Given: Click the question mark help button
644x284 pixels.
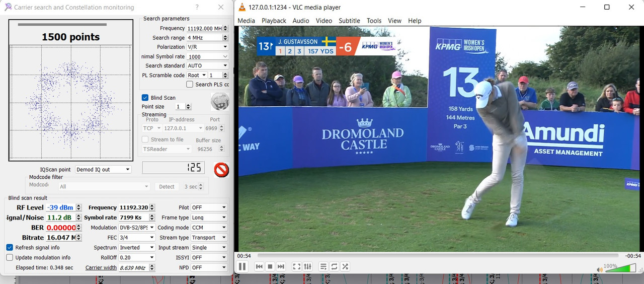Looking at the screenshot, I should point(197,7).
